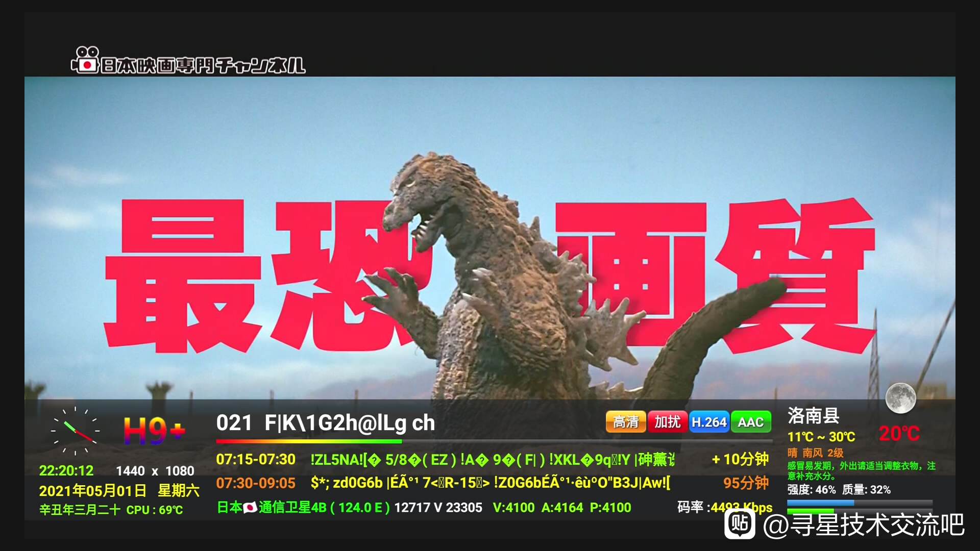The width and height of the screenshot is (980, 551).
Task: Click the resolution 1440 x 1080
Action: coord(155,471)
